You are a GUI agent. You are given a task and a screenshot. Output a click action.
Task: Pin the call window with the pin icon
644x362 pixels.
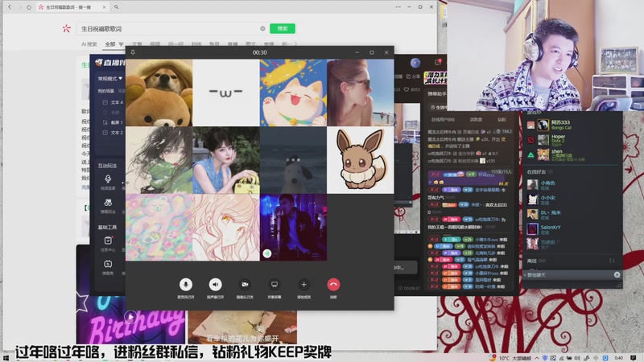click(133, 52)
